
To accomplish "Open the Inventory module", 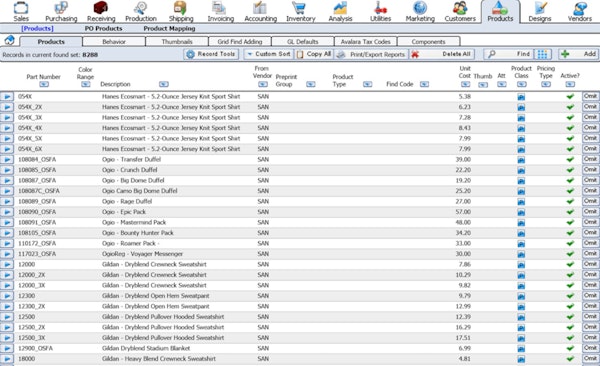I will click(x=300, y=11).
